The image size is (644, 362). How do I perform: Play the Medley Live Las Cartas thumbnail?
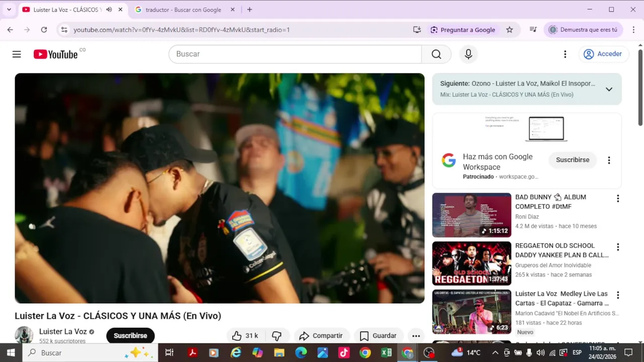pos(471,312)
